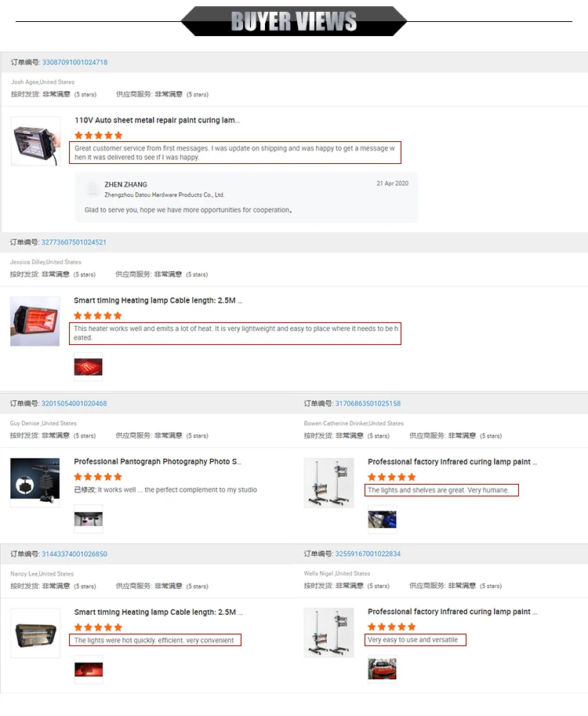Click the Pantograph photography product thumbnail
Image resolution: width=588 pixels, height=716 pixels.
coord(34,482)
